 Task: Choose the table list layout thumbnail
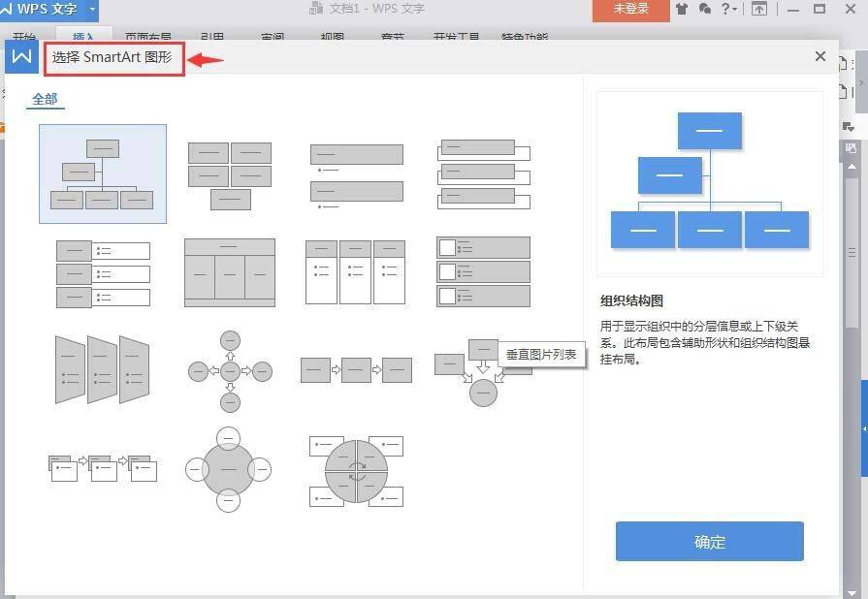[x=230, y=272]
